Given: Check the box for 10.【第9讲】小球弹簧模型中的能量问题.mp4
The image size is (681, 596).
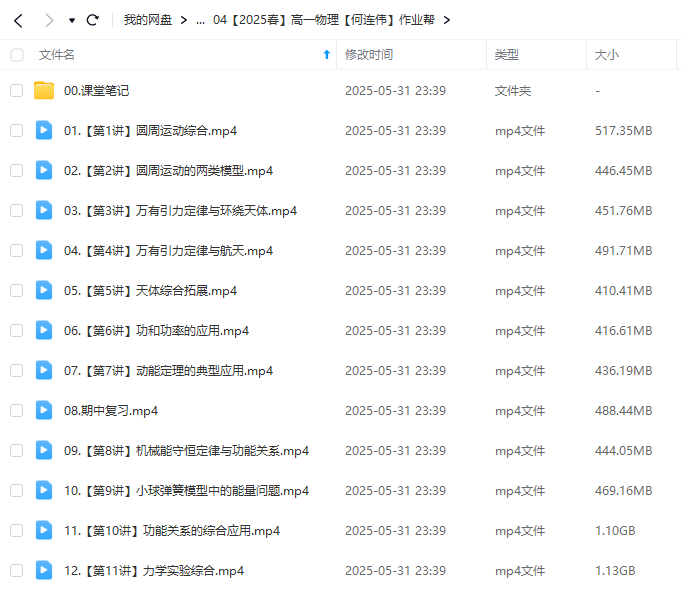Looking at the screenshot, I should pos(17,490).
